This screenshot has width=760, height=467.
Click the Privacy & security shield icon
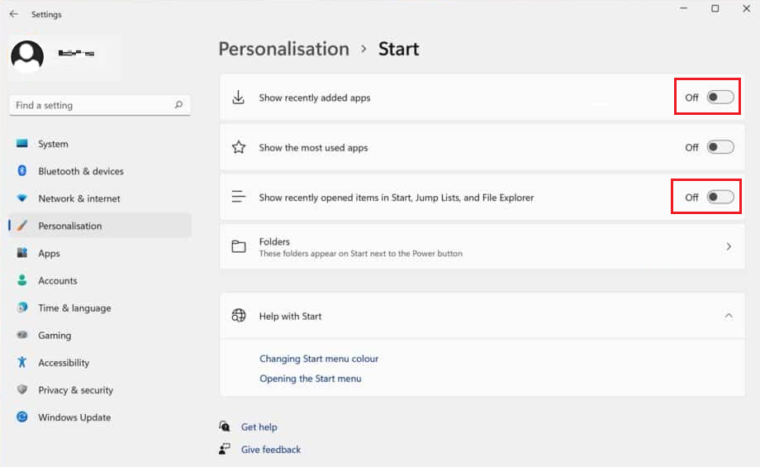coord(22,390)
